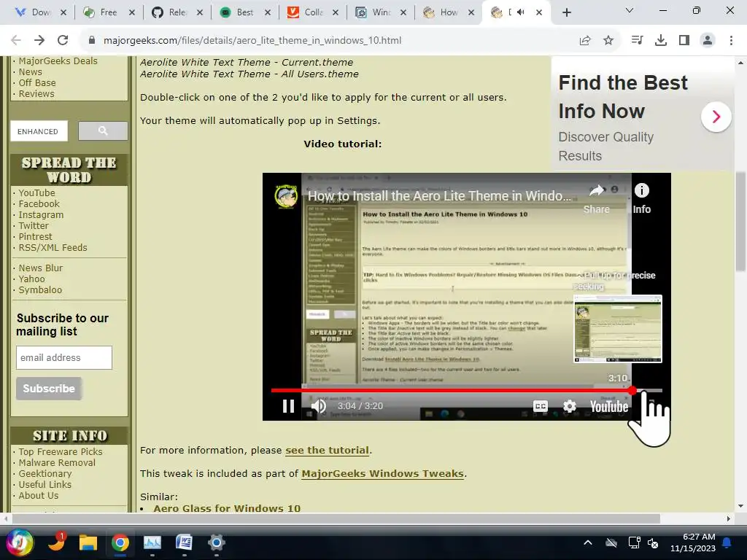
Task: Open the video settings gear
Action: click(x=570, y=406)
